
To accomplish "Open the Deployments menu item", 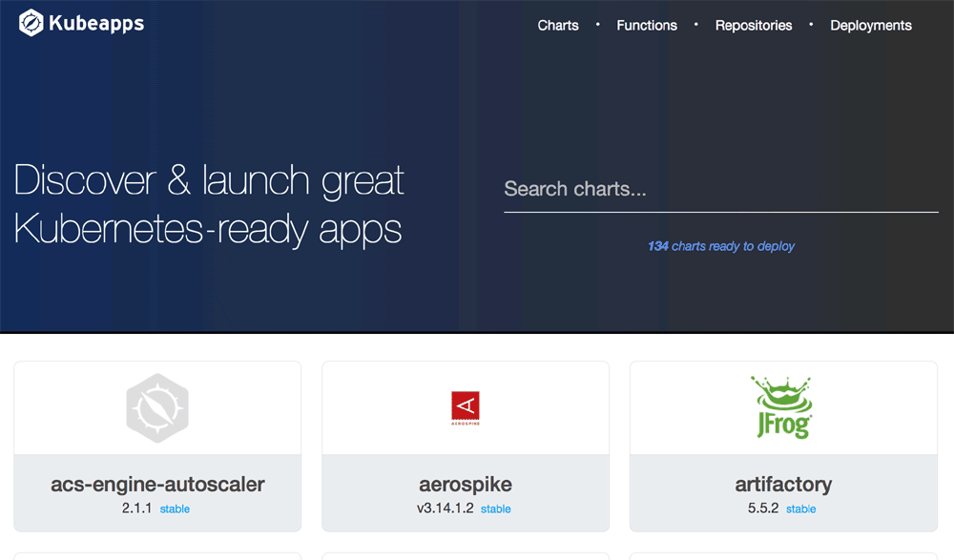I will 871,26.
